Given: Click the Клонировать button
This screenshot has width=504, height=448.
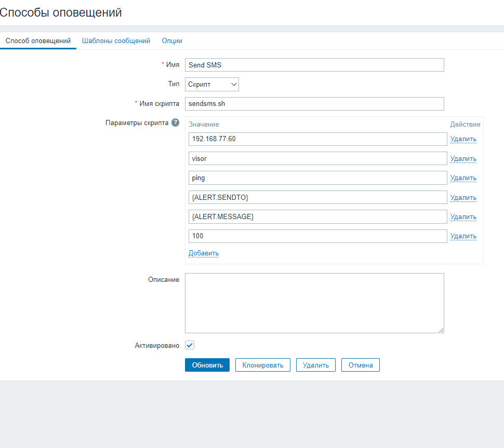Looking at the screenshot, I should point(262,365).
